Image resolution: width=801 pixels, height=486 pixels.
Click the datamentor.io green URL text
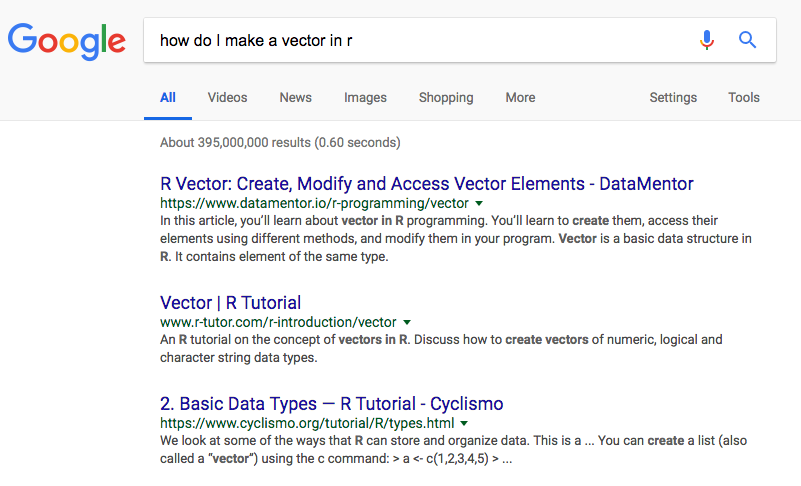pos(314,203)
